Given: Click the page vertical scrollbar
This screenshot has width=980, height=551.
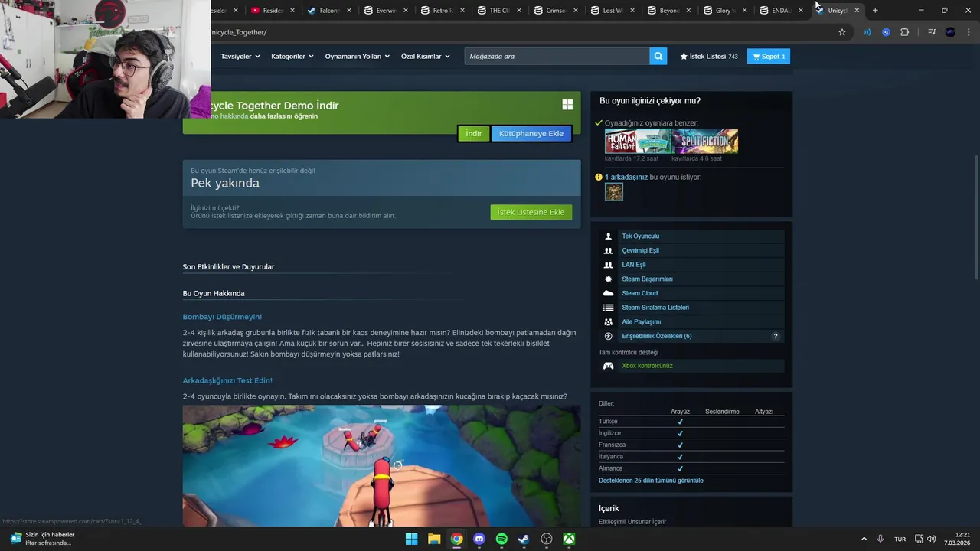Looking at the screenshot, I should 975,218.
